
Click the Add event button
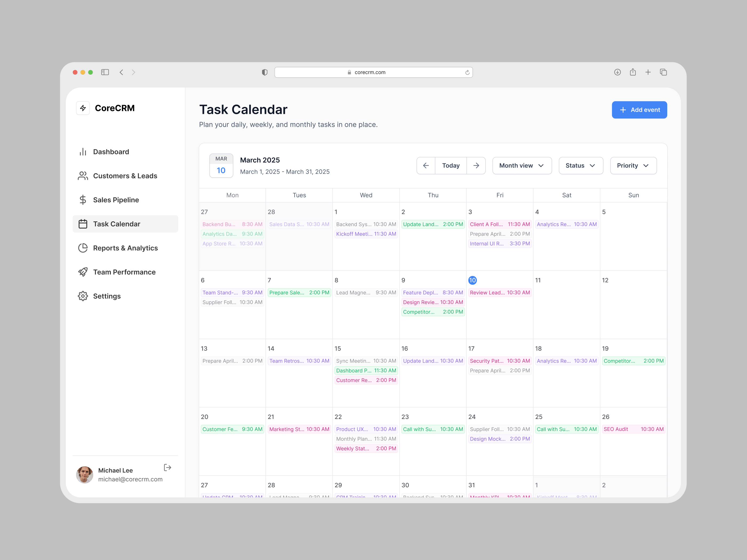(x=639, y=110)
